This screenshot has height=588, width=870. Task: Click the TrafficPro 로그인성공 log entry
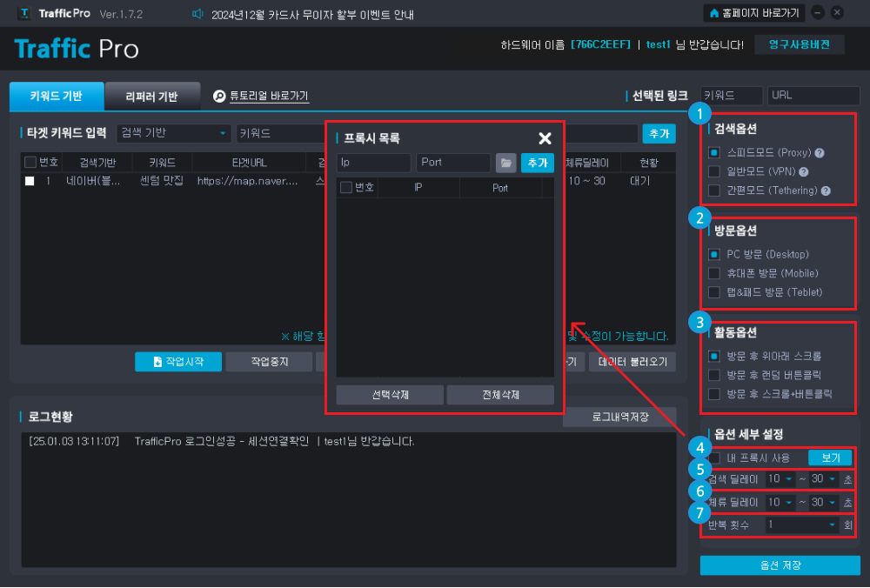click(222, 442)
